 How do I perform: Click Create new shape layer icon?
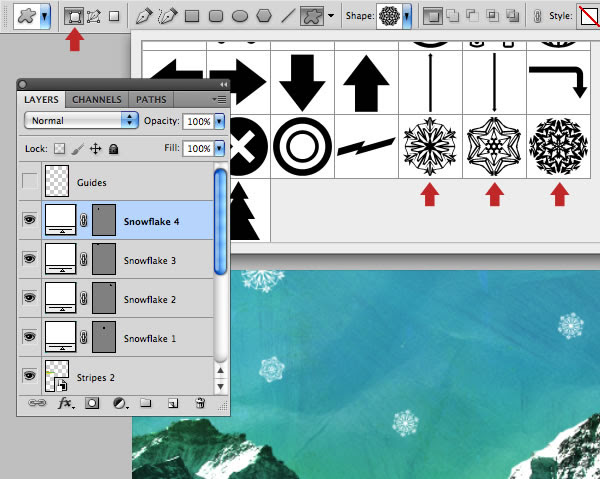(433, 16)
